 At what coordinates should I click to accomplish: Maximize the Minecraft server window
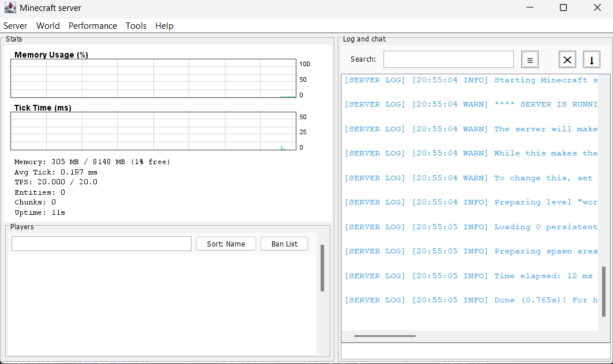pos(563,7)
